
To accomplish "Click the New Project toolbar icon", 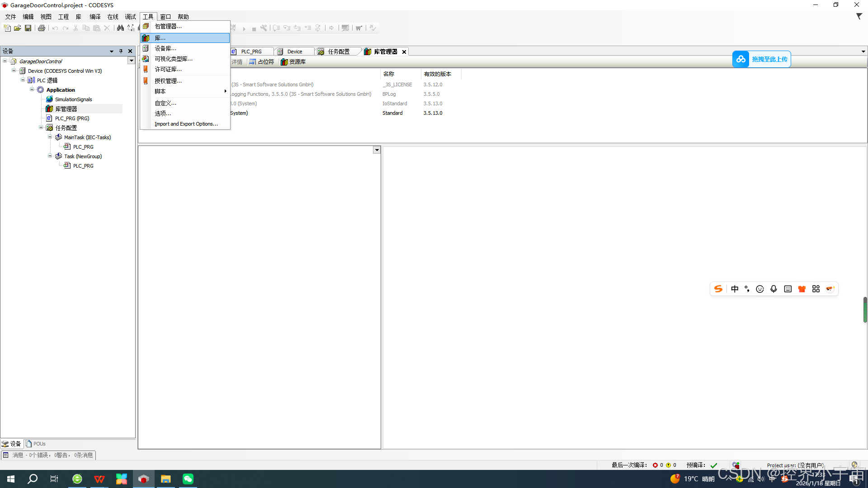I will (7, 28).
